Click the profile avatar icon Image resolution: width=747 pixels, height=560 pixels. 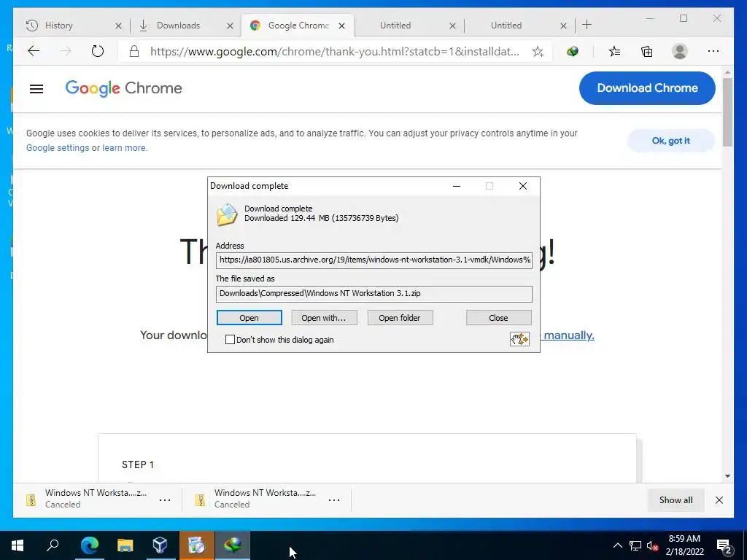tap(680, 52)
